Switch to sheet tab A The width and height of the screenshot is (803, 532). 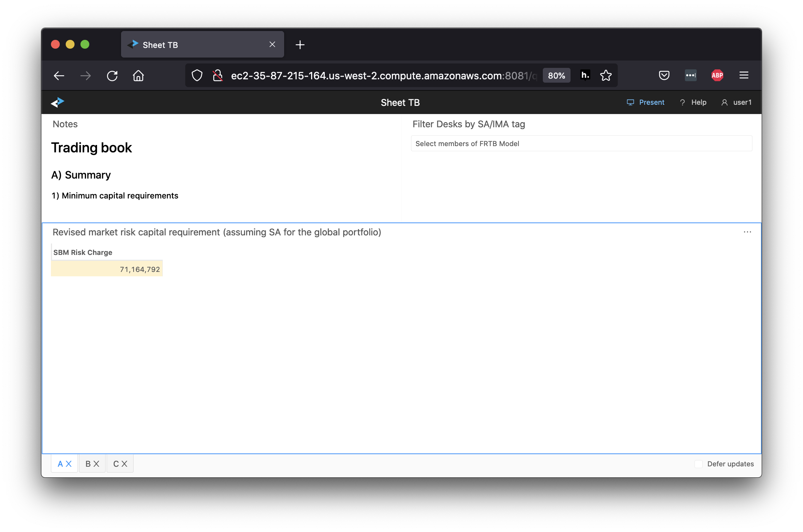click(x=61, y=464)
